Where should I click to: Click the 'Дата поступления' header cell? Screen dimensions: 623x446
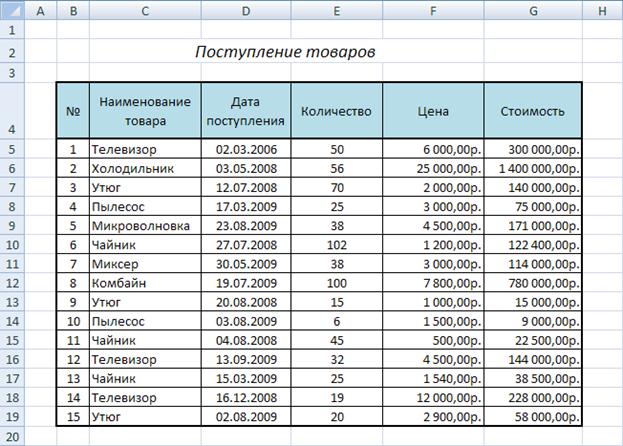click(x=246, y=111)
